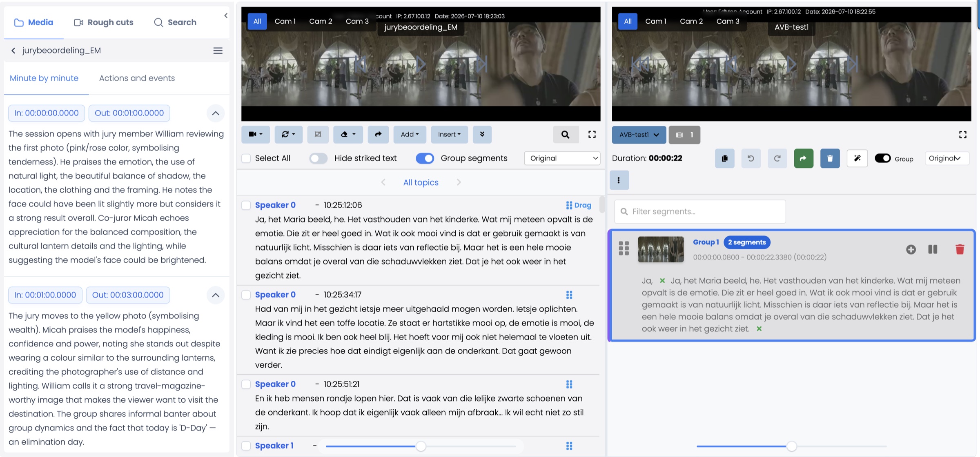Click the double chevron down button
Screen dimensions: 980x457
[482, 134]
